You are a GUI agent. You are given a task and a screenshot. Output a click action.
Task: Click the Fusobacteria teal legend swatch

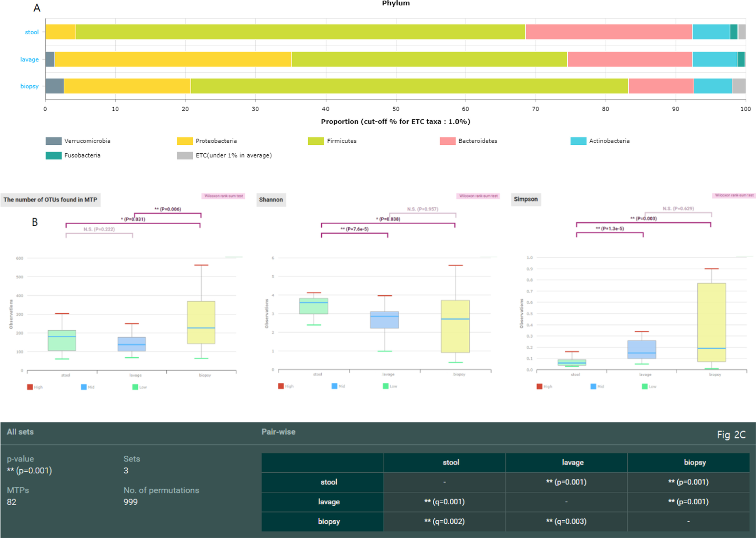click(54, 156)
